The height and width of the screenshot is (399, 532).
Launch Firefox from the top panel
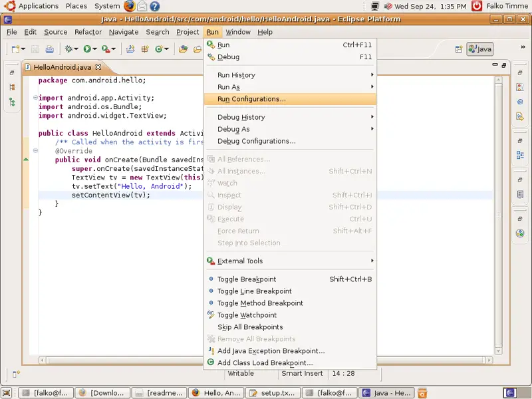click(x=130, y=6)
